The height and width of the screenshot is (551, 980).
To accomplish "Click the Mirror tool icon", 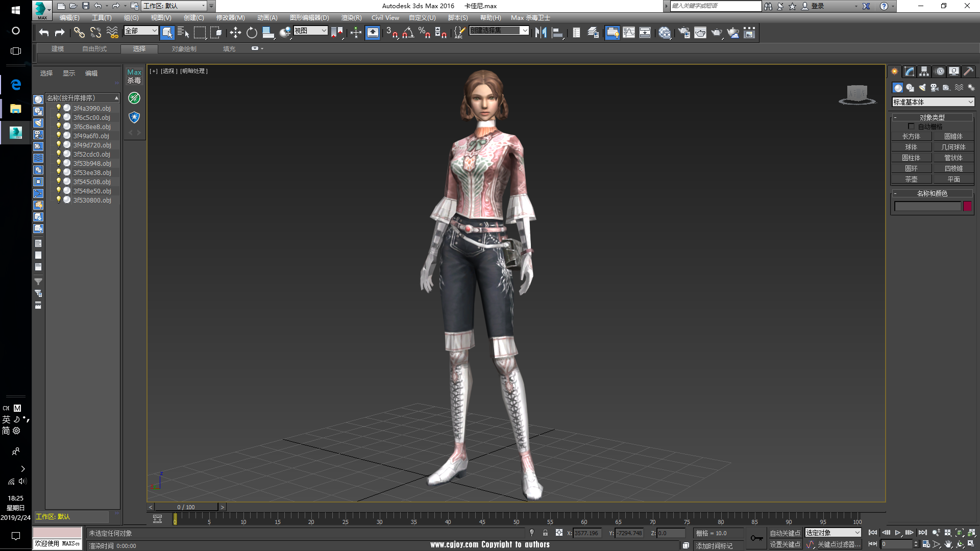I will [541, 33].
